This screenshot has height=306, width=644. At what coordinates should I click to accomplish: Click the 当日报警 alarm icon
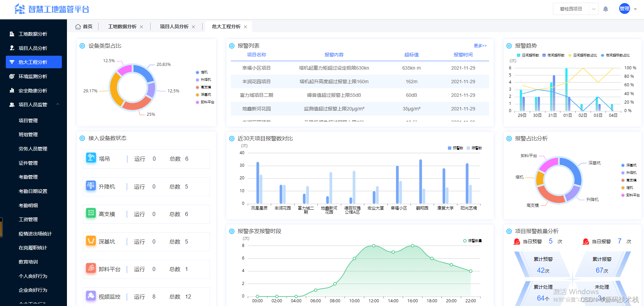586,241
